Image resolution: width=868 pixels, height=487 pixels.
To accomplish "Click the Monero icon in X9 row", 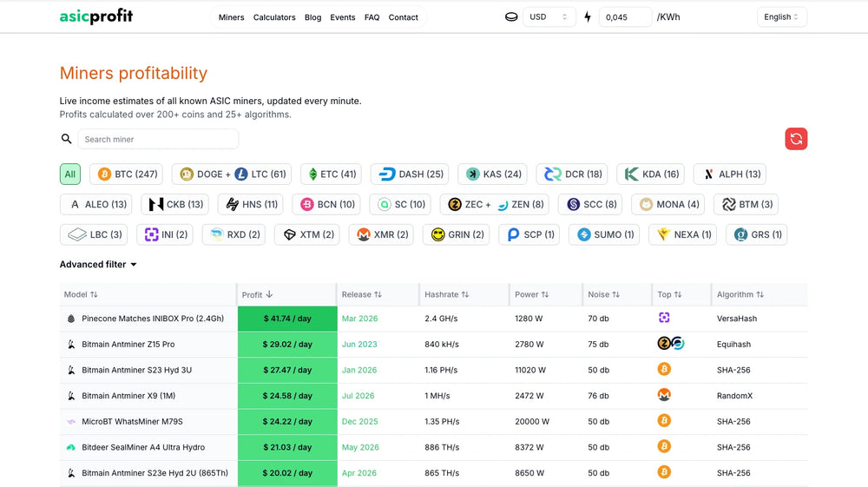I will [x=664, y=395].
